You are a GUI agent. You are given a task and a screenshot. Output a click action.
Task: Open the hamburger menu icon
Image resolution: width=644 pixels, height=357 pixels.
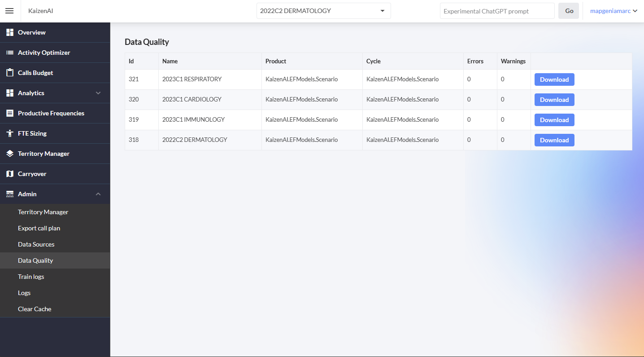click(9, 11)
